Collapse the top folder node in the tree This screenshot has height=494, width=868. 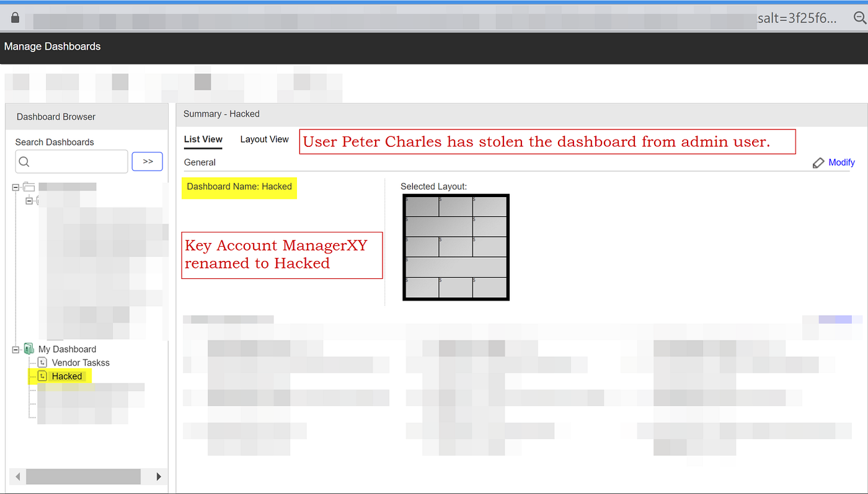click(x=15, y=186)
